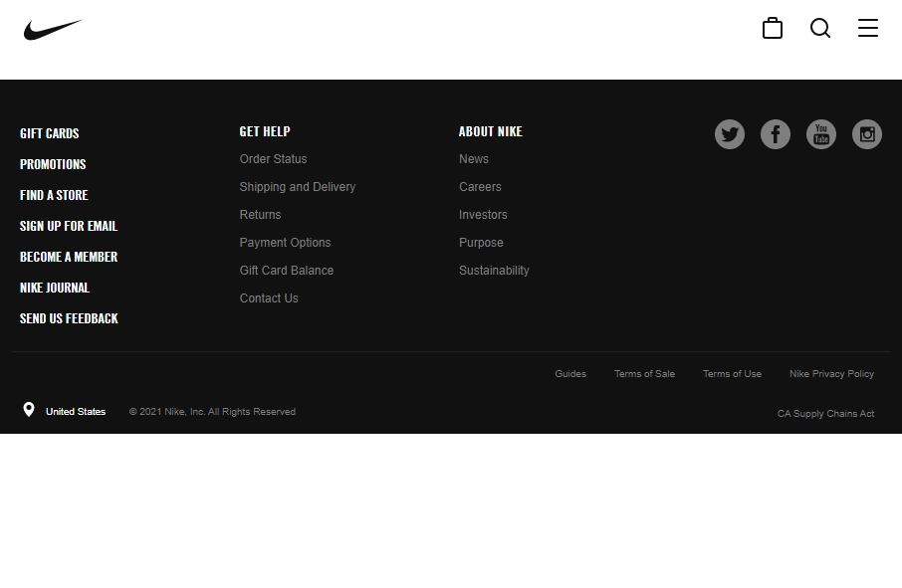Click the location pin icon

pos(29,409)
